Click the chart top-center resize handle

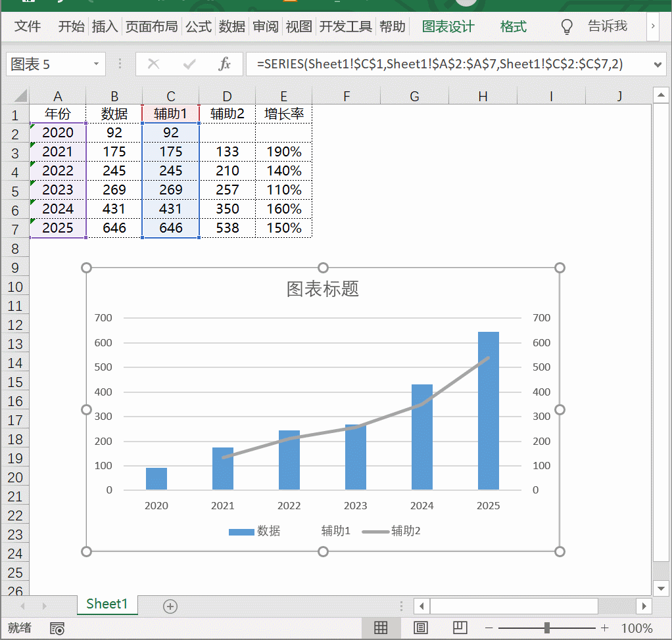pyautogui.click(x=323, y=267)
